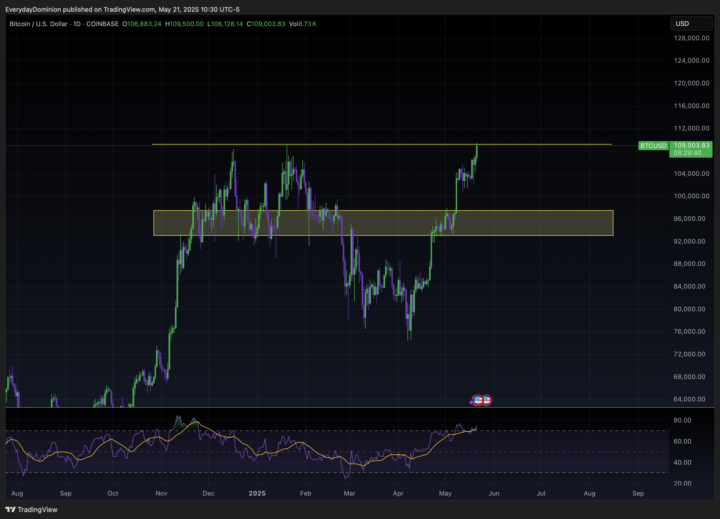Click the 2025 label on time axis
The width and height of the screenshot is (720, 519).
coord(257,493)
